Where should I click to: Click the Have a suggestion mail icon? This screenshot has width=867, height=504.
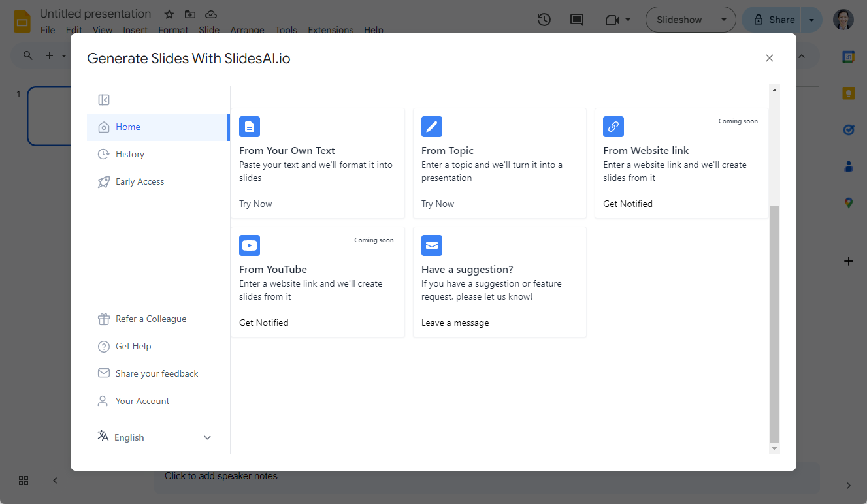[432, 245]
